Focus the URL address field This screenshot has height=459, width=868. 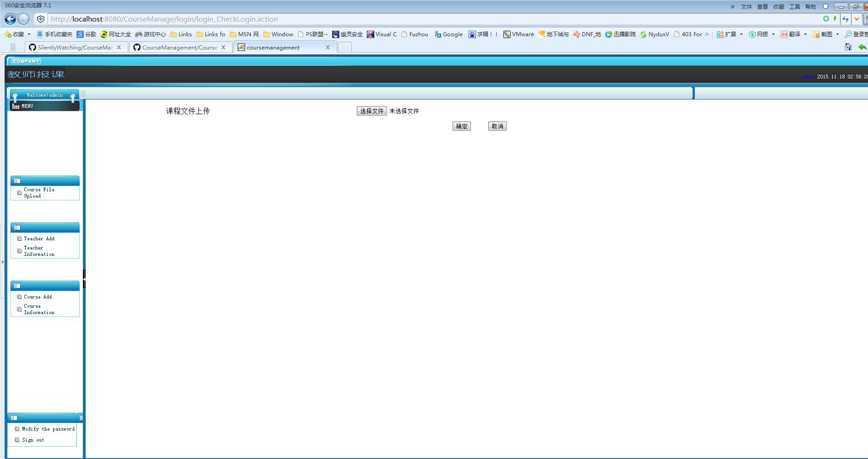(431, 19)
